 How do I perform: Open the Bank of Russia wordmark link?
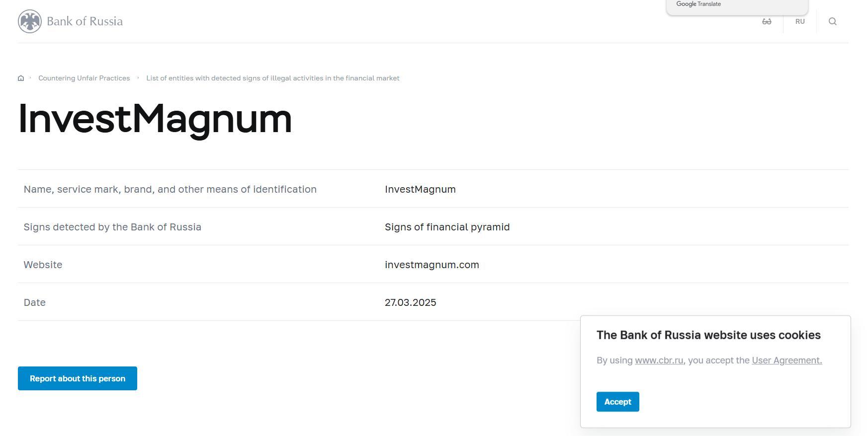85,21
